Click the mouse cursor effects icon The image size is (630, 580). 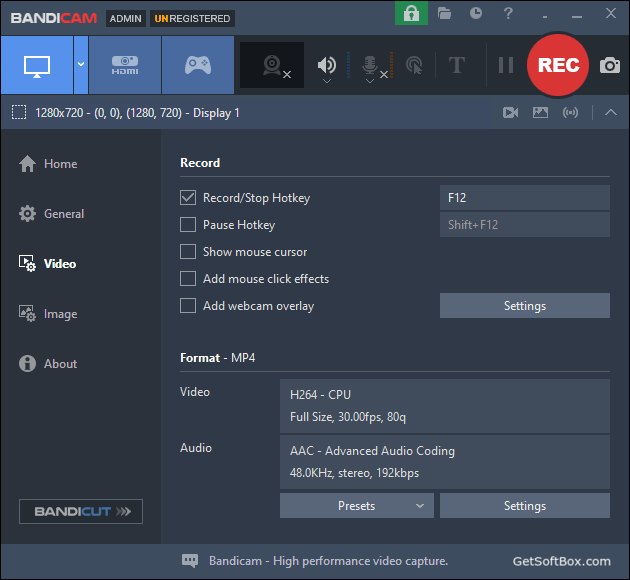pos(414,65)
